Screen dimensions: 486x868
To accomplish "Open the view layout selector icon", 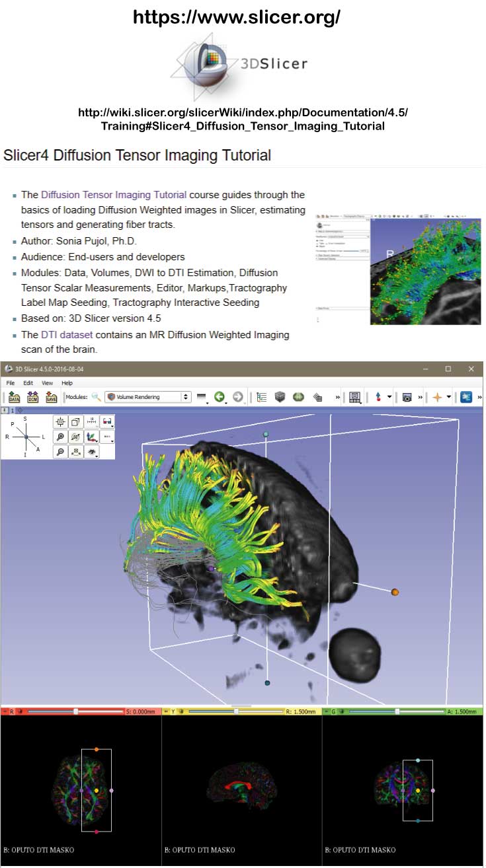I will coord(356,397).
